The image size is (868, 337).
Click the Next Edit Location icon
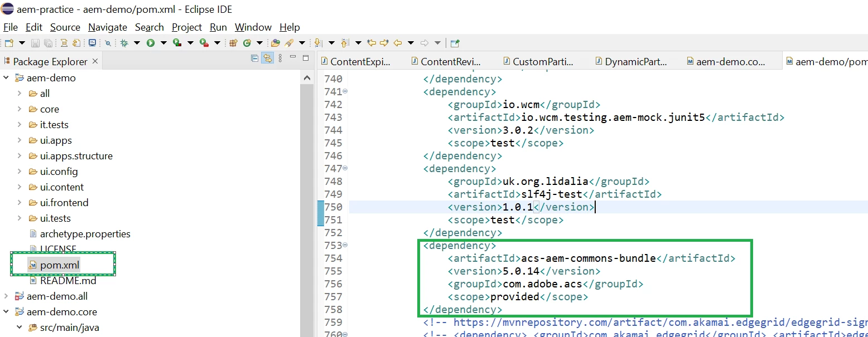[x=384, y=43]
